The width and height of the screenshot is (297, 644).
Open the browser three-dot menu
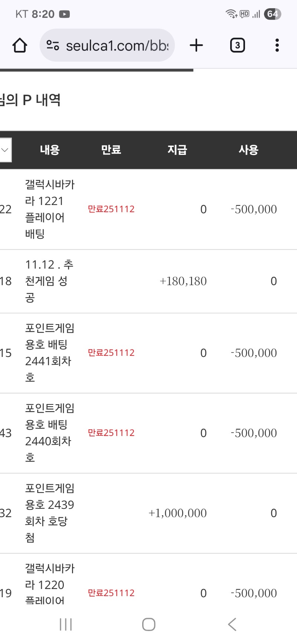tap(277, 45)
